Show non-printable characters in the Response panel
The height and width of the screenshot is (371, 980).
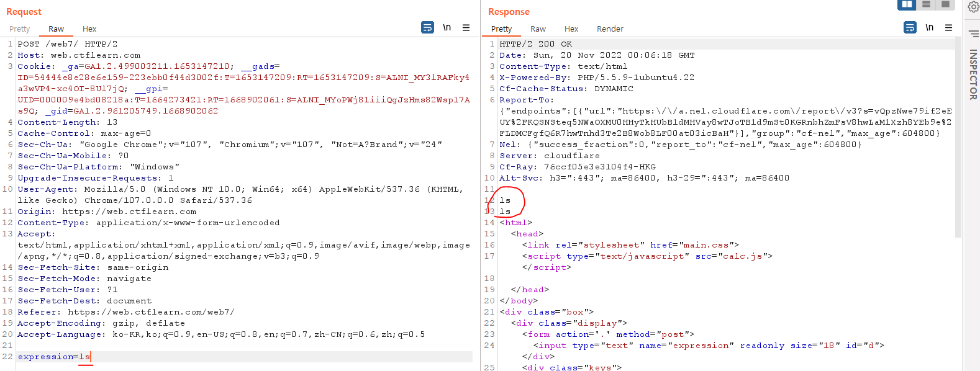click(x=929, y=27)
